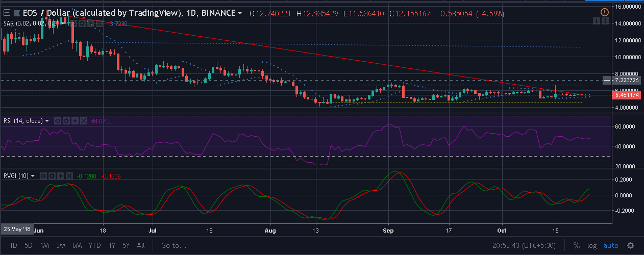Image resolution: width=644 pixels, height=255 pixels.
Task: Toggle log scale mode
Action: [x=592, y=245]
